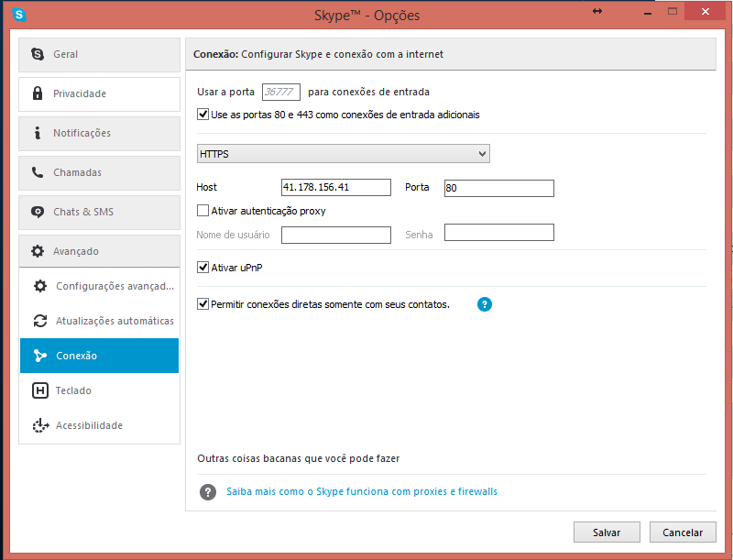Click the Host field with 41.178.156.41

point(336,188)
